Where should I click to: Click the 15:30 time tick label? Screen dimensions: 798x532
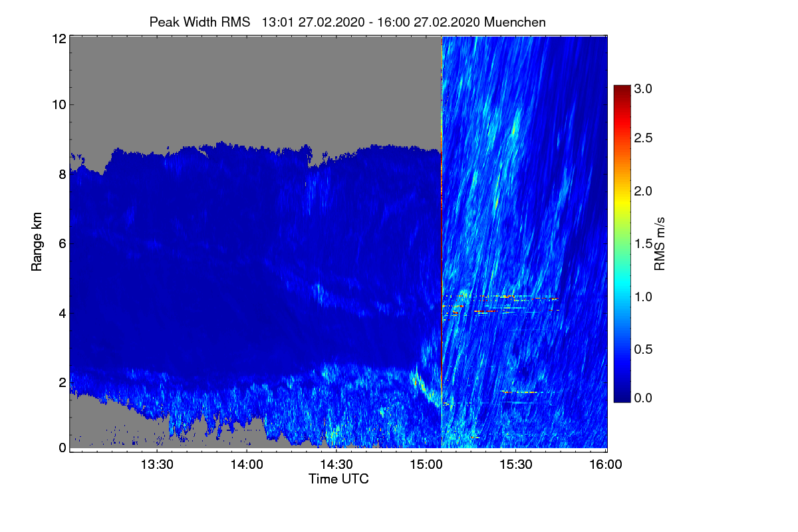[x=516, y=464]
